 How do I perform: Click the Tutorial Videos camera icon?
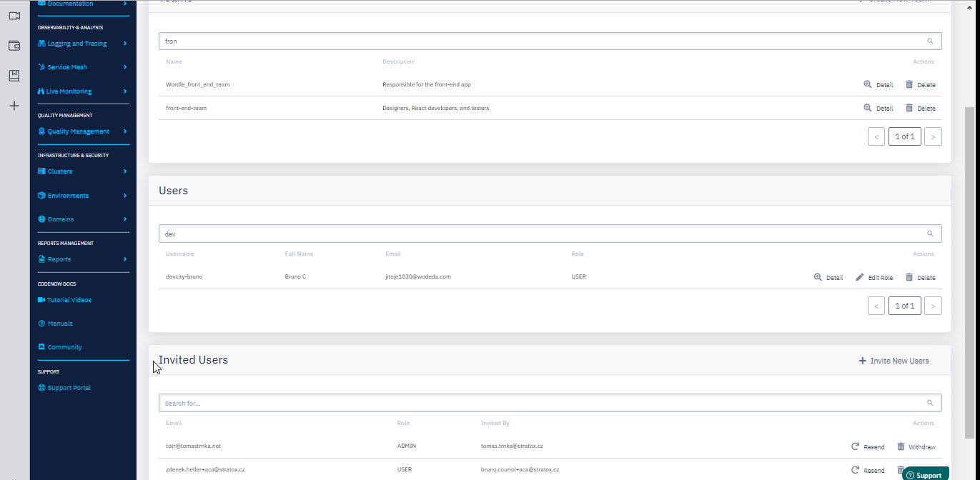point(41,300)
